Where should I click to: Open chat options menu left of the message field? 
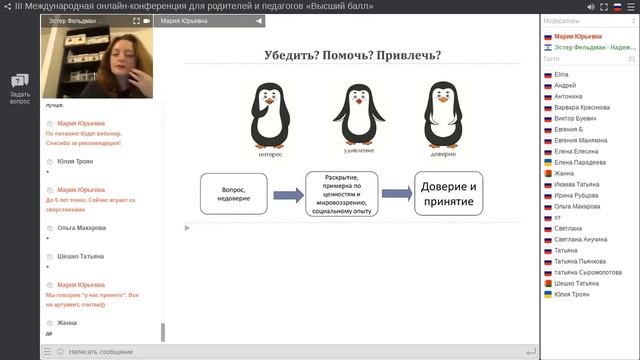(47, 351)
